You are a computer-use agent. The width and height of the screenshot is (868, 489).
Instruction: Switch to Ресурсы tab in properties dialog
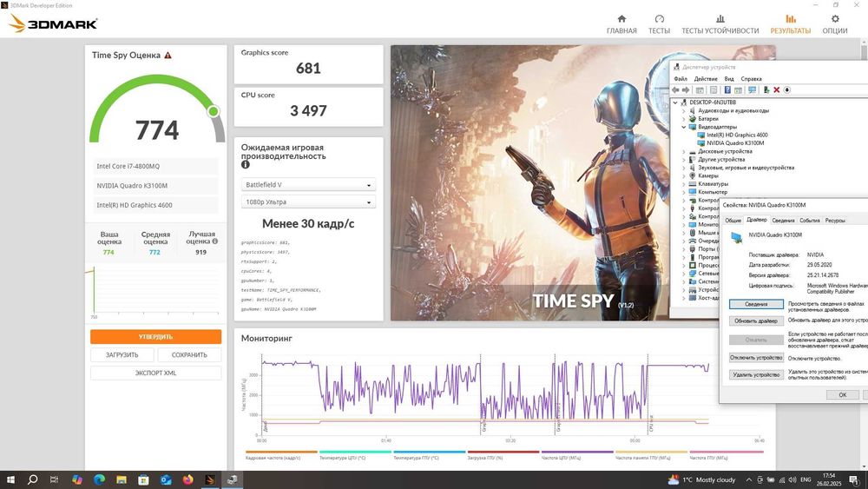coord(835,221)
